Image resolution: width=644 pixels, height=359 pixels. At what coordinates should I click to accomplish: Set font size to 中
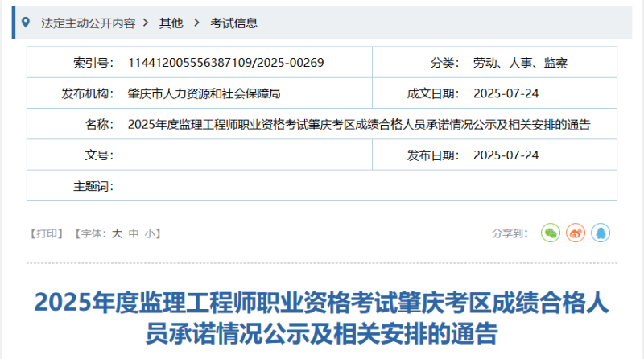pos(134,233)
